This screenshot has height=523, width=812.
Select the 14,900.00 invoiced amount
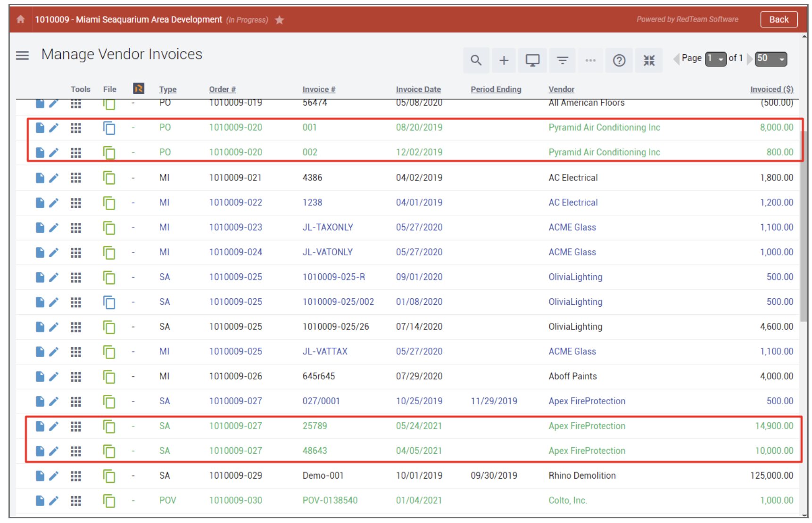click(774, 426)
